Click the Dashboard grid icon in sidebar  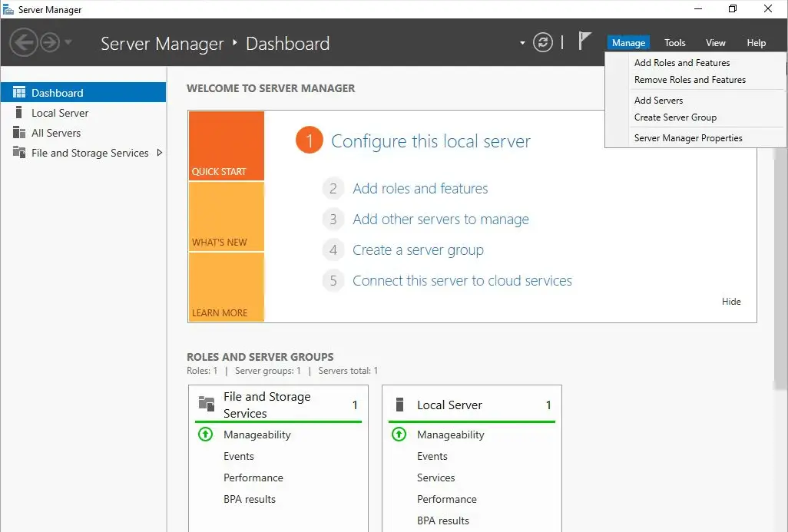pos(19,92)
